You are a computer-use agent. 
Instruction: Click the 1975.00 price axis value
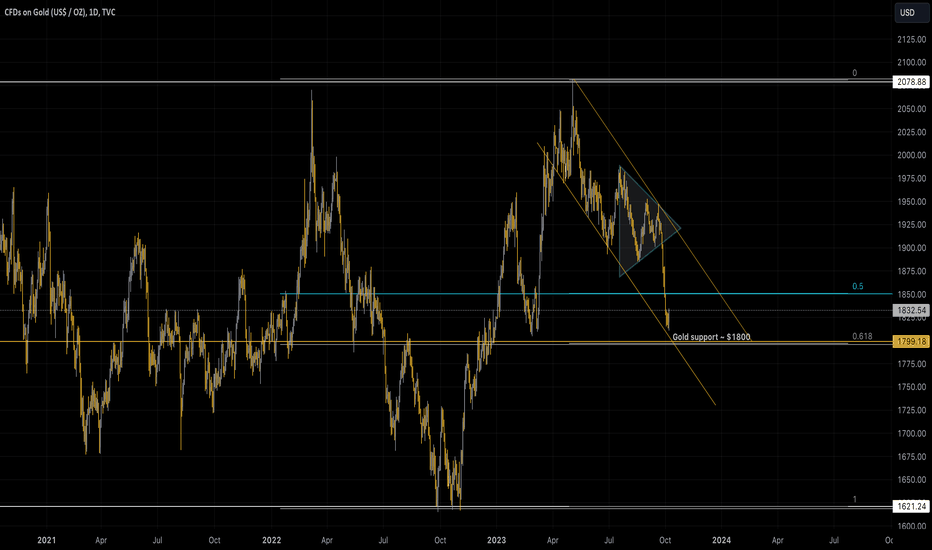tap(911, 178)
